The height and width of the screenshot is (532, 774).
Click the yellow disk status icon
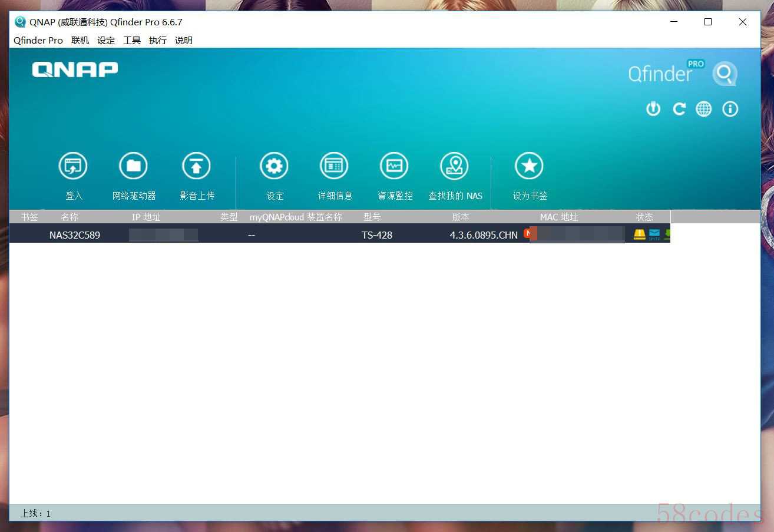coord(639,234)
